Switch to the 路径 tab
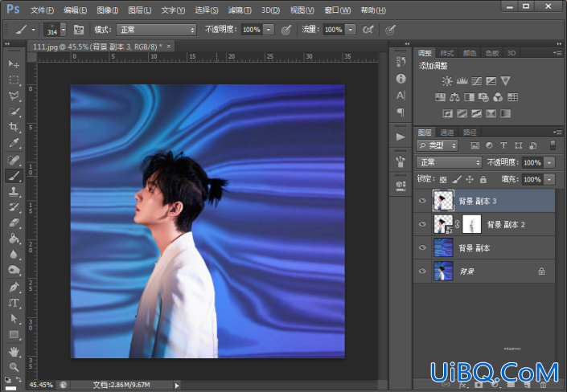This screenshot has width=567, height=392. coord(470,133)
